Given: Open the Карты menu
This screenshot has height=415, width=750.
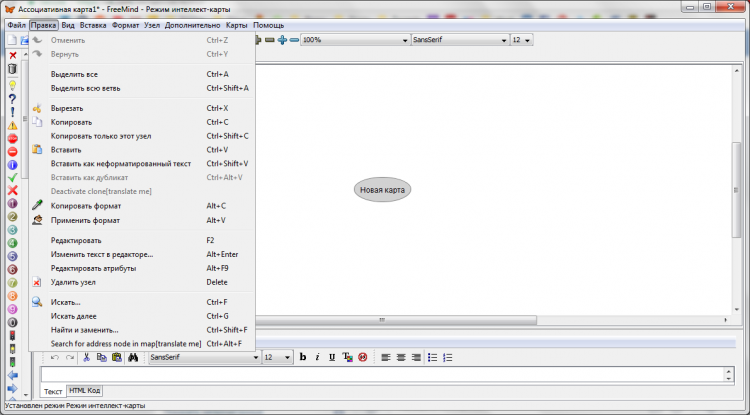Looking at the screenshot, I should coord(237,25).
